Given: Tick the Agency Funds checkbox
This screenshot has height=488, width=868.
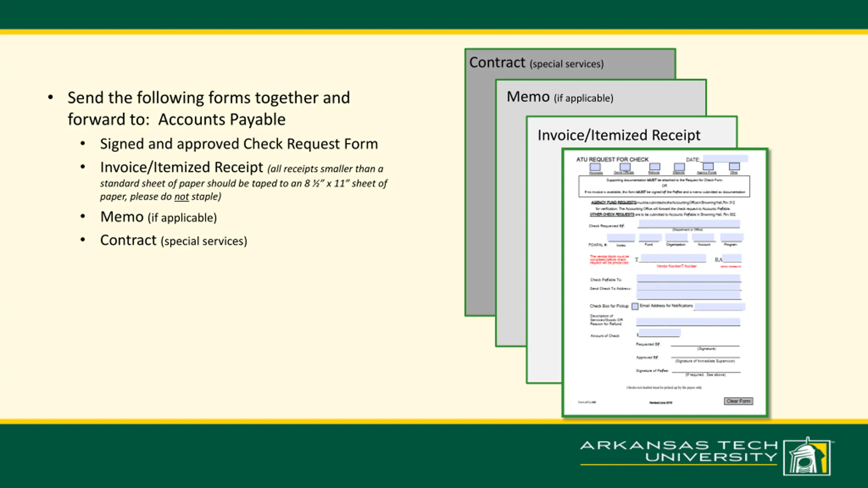Looking at the screenshot, I should pos(708,166).
